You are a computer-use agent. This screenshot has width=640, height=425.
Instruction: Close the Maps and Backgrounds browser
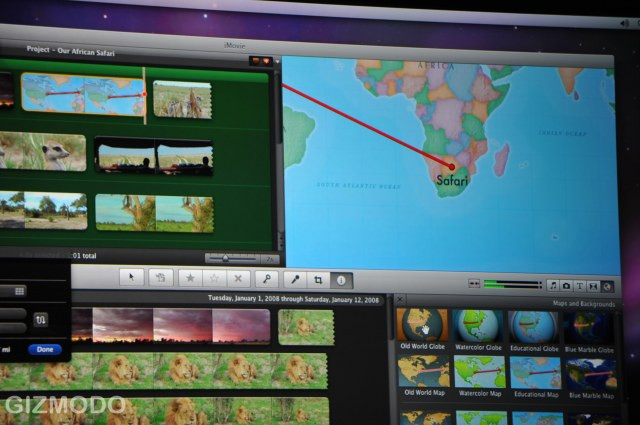[400, 299]
